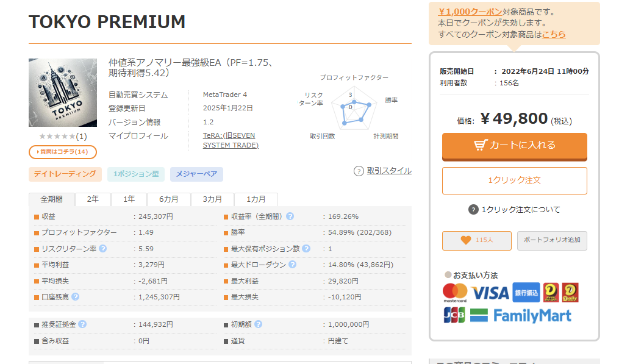Click the 1クリック注文 button
Viewport: 619px width, 364px height.
point(514,180)
